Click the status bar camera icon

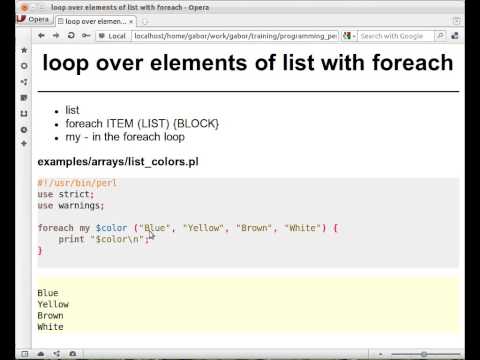(73, 354)
